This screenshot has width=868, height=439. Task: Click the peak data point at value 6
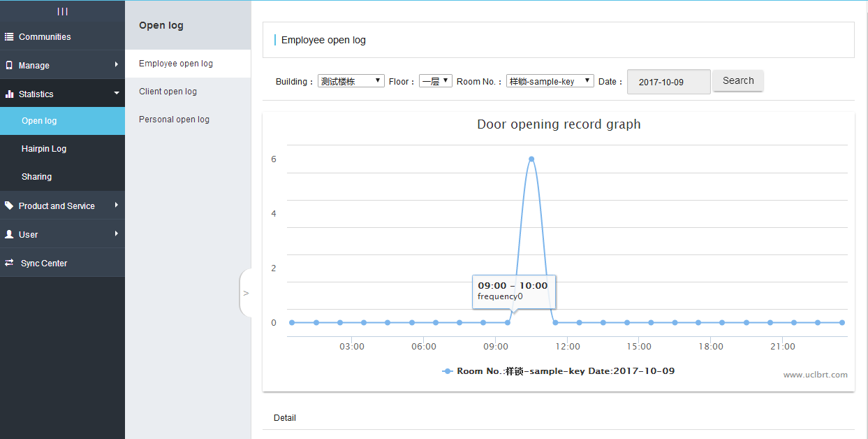coord(531,159)
